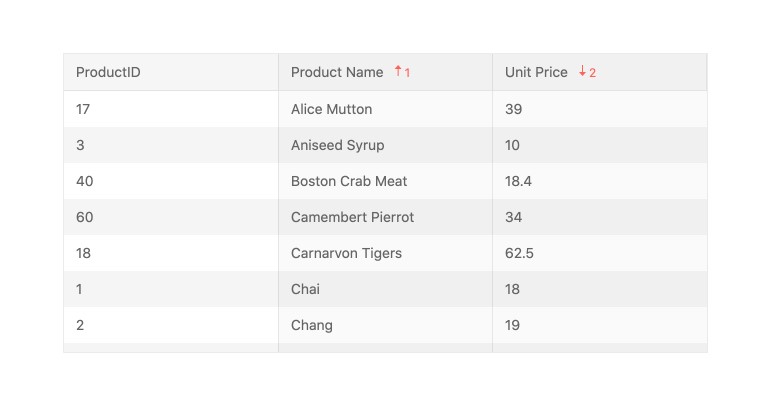Select the Camembert Pierrot cell

[x=352, y=217]
